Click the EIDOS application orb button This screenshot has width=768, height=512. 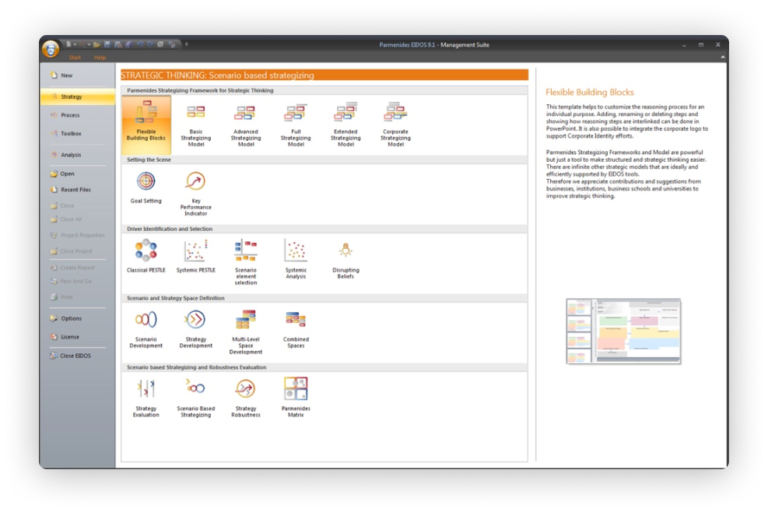pyautogui.click(x=51, y=50)
